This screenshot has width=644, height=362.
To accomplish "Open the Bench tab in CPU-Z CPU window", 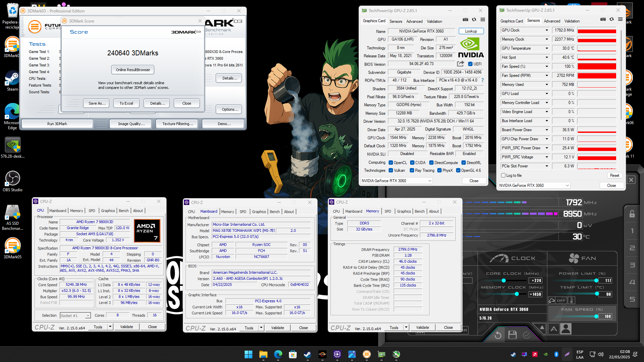I will (124, 211).
